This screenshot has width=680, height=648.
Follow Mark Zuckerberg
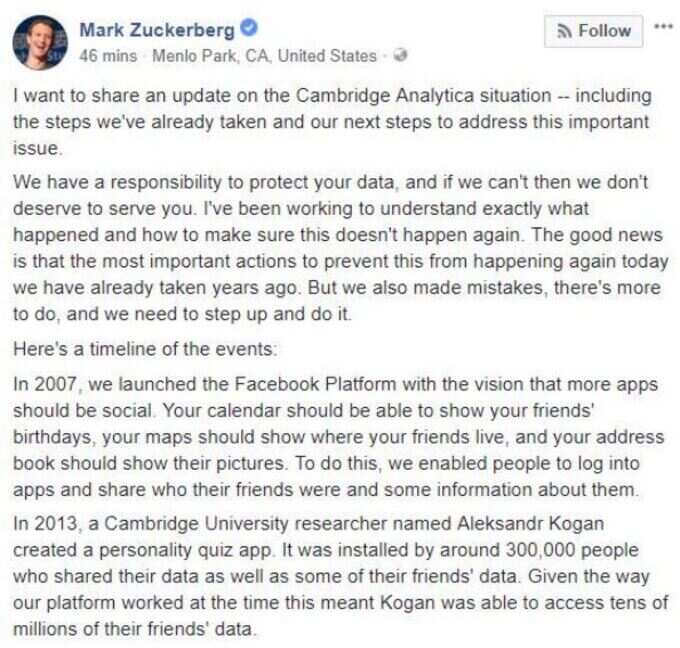593,31
